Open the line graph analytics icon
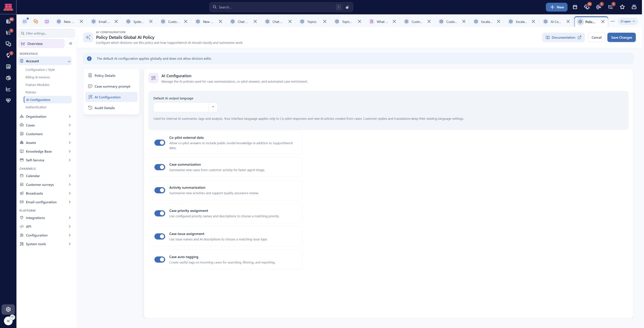This screenshot has width=644, height=328. click(x=8, y=89)
